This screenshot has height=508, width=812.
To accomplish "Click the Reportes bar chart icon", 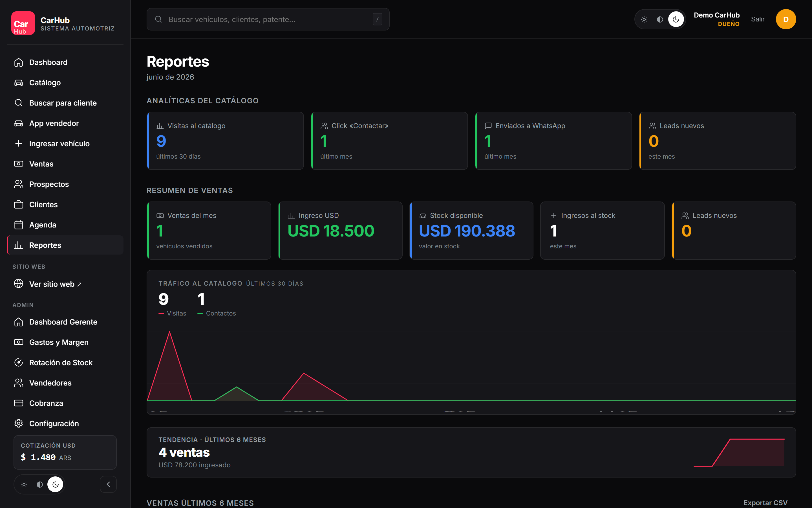I will pyautogui.click(x=18, y=245).
